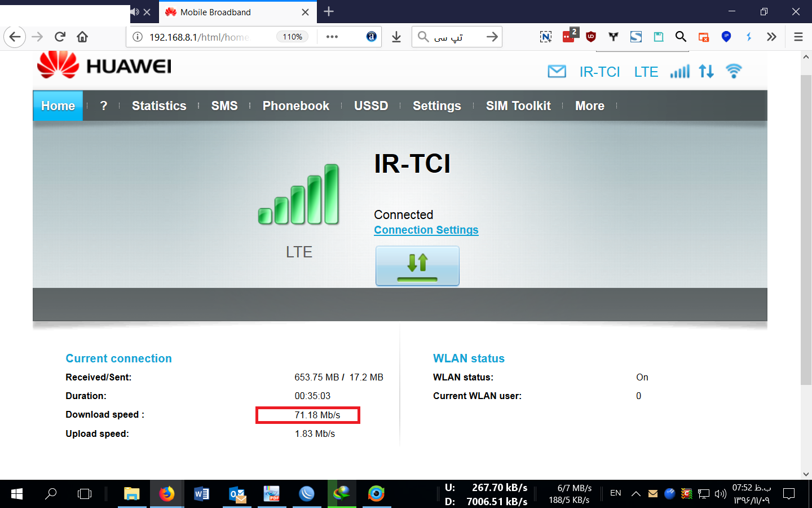Image resolution: width=812 pixels, height=508 pixels.
Task: Open the browser home page button
Action: tap(82, 37)
